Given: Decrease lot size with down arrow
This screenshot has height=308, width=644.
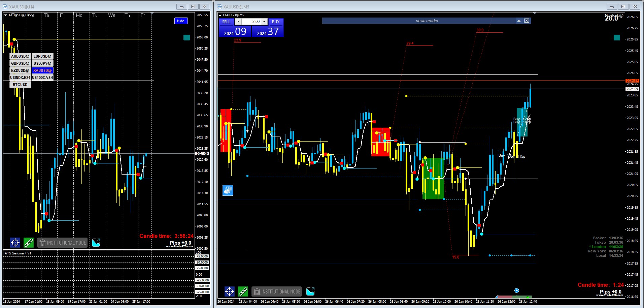Looking at the screenshot, I should point(238,22).
